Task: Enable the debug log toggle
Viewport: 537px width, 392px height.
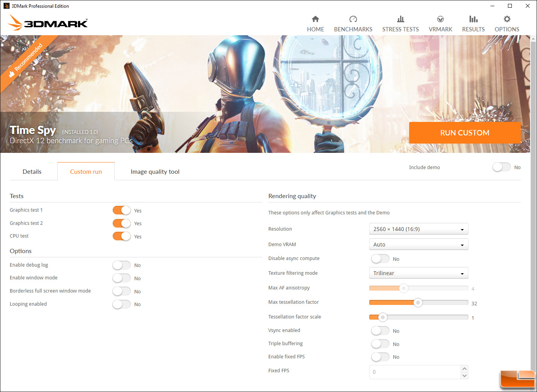Action: pos(122,265)
